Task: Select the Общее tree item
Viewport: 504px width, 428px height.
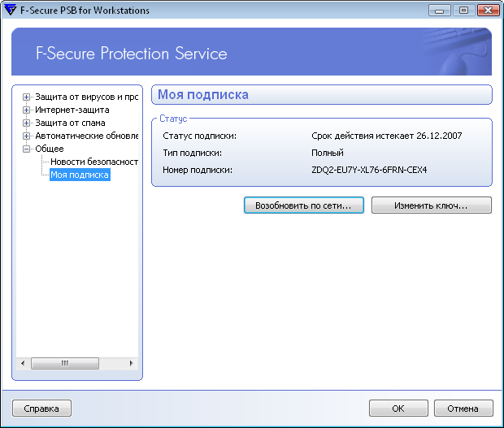Action: point(49,149)
